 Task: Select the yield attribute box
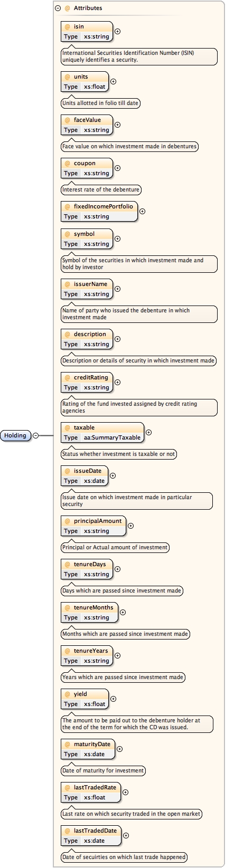[85, 699]
